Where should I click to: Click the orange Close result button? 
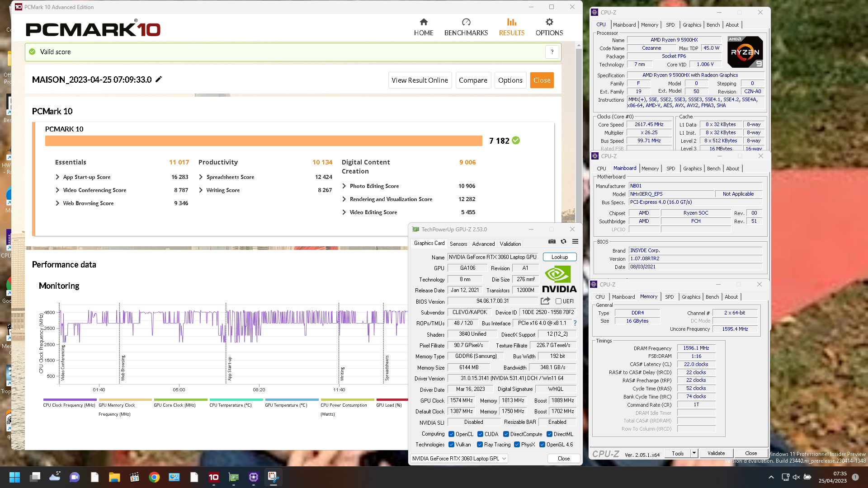coord(542,80)
